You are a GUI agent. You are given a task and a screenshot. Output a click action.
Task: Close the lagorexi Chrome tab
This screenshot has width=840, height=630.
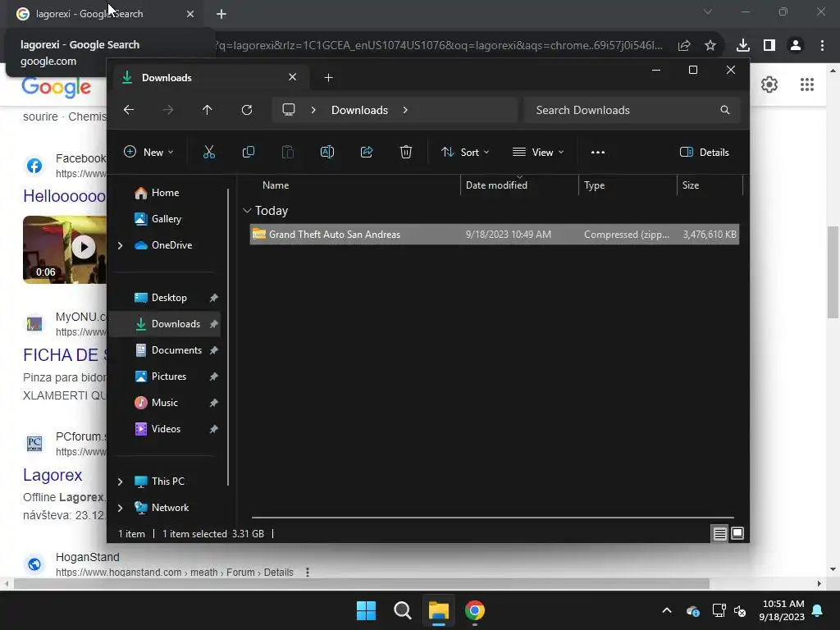(x=190, y=14)
